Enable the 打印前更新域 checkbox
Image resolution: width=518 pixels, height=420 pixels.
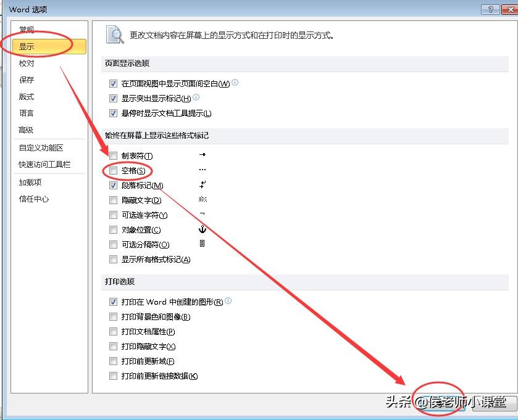coord(113,361)
